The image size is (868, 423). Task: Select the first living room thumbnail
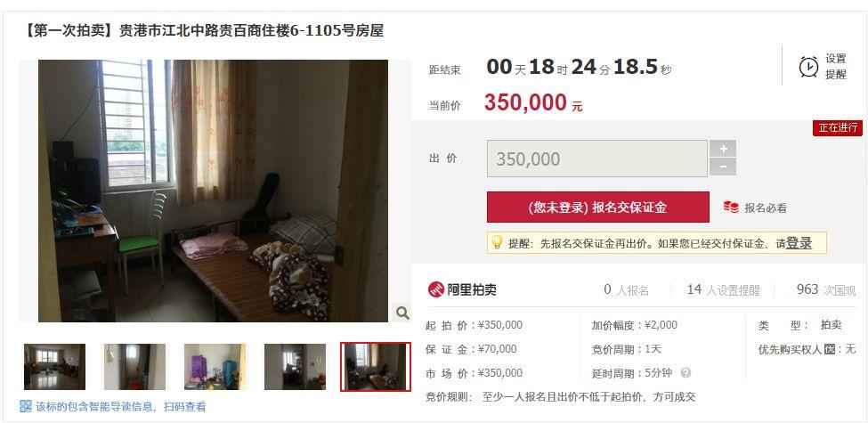point(54,367)
